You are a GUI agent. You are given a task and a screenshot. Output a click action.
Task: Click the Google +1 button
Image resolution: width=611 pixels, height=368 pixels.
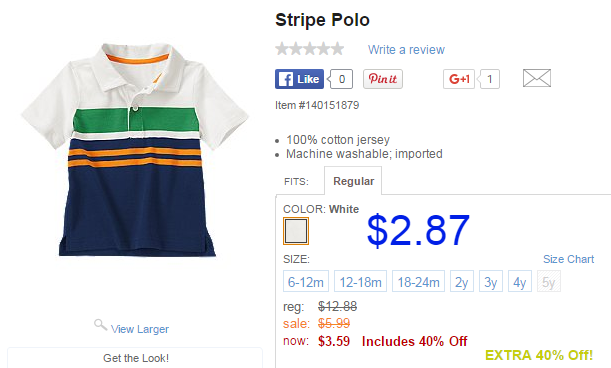pos(459,79)
